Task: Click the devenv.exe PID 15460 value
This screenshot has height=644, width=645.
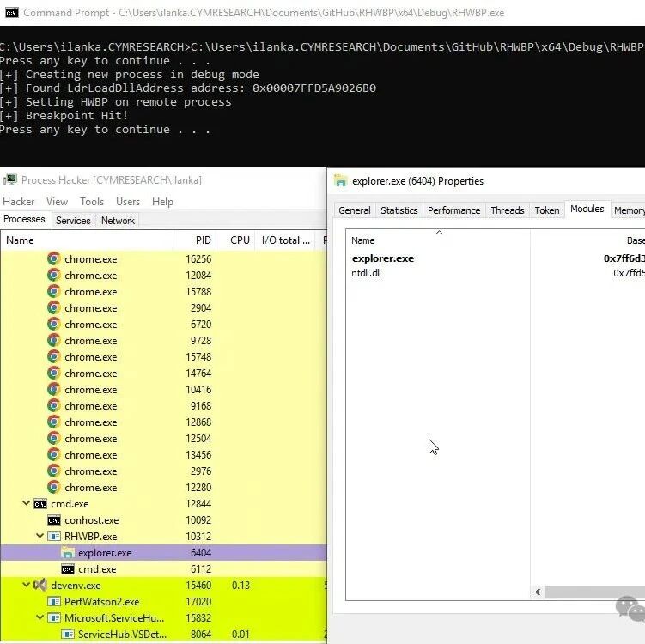Action: 198,586
